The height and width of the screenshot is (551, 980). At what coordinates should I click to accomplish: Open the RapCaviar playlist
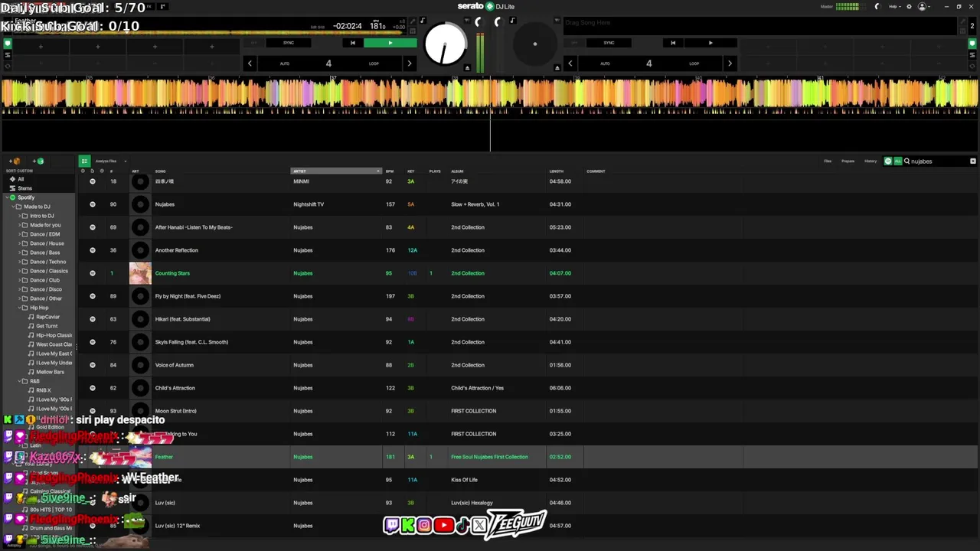(x=47, y=317)
